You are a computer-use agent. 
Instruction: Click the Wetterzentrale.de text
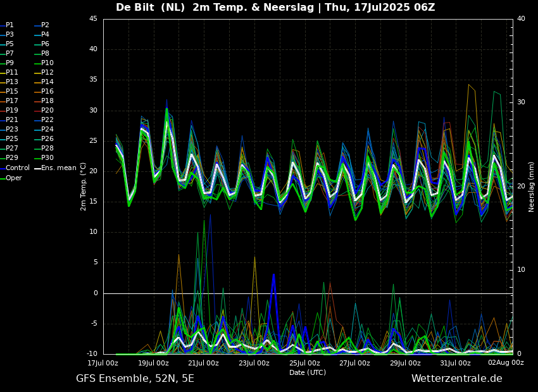[456, 379]
